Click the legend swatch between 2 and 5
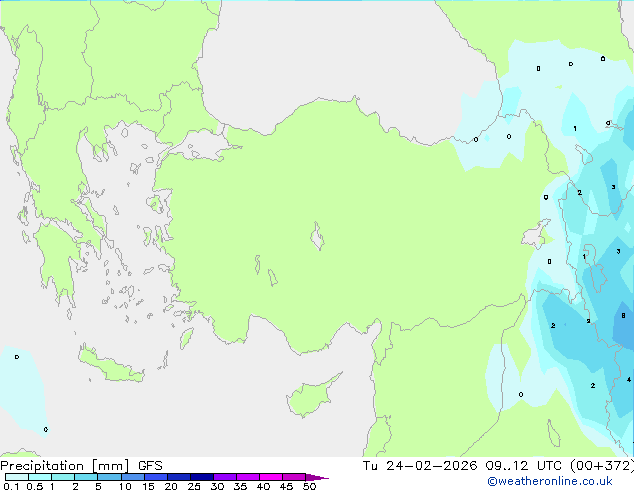The height and width of the screenshot is (490, 634). [x=86, y=477]
